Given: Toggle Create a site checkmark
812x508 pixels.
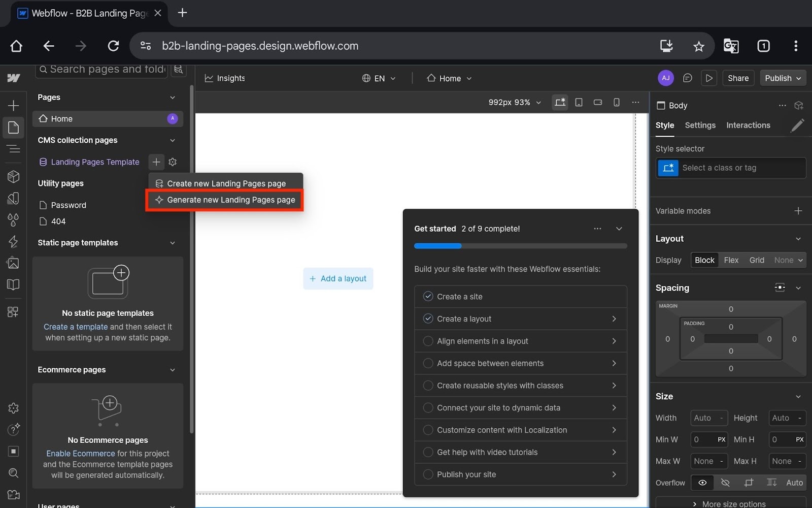Looking at the screenshot, I should tap(428, 296).
